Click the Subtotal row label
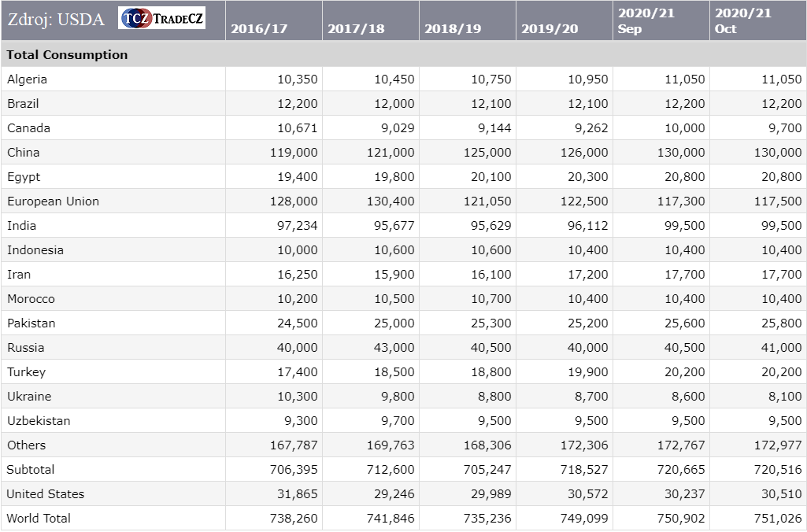The image size is (807, 532). (x=31, y=469)
